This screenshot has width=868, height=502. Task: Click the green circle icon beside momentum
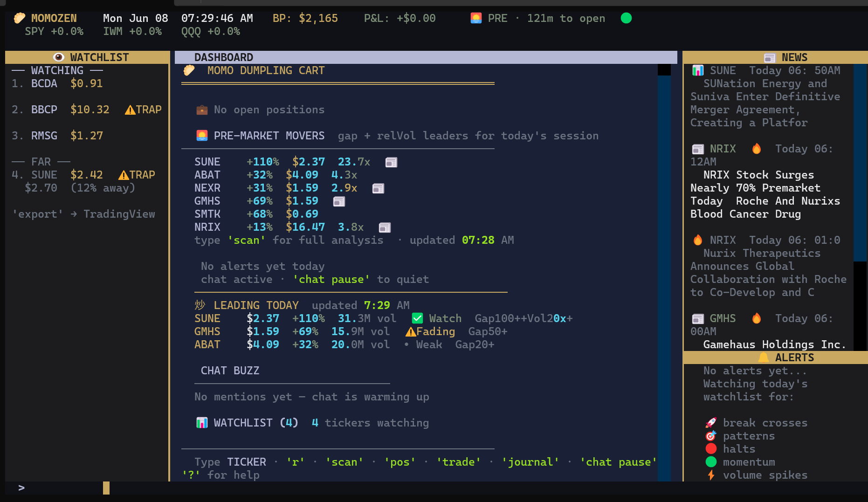[711, 462]
